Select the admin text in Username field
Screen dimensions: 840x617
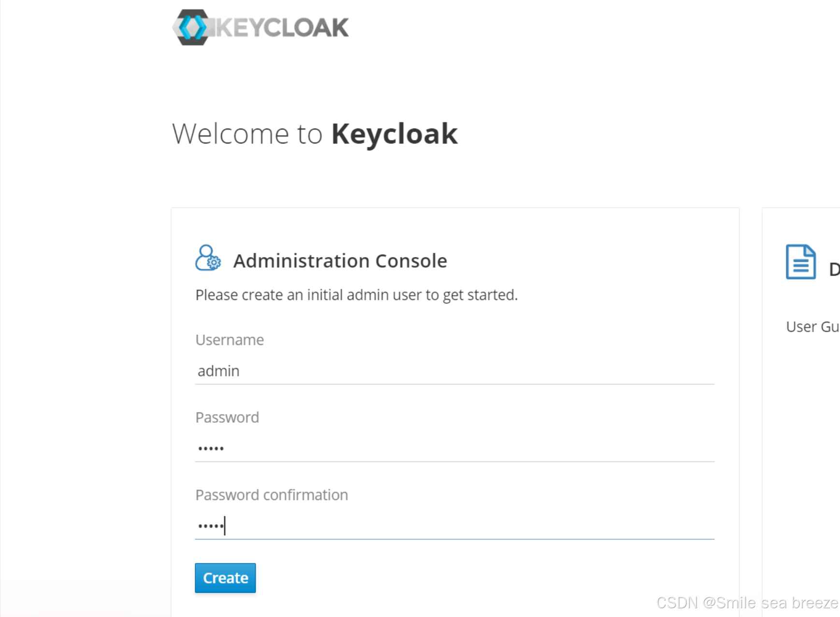(x=218, y=371)
